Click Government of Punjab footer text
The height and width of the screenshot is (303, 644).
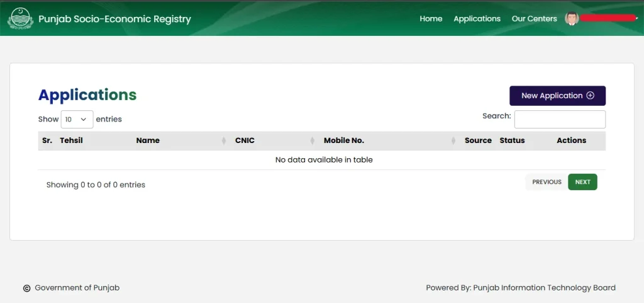click(77, 288)
